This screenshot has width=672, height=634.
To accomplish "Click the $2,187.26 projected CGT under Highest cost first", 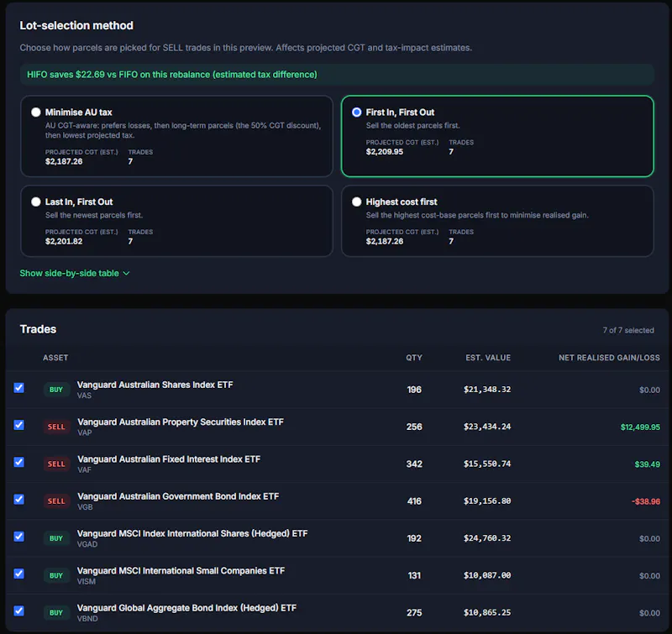I will coord(385,241).
